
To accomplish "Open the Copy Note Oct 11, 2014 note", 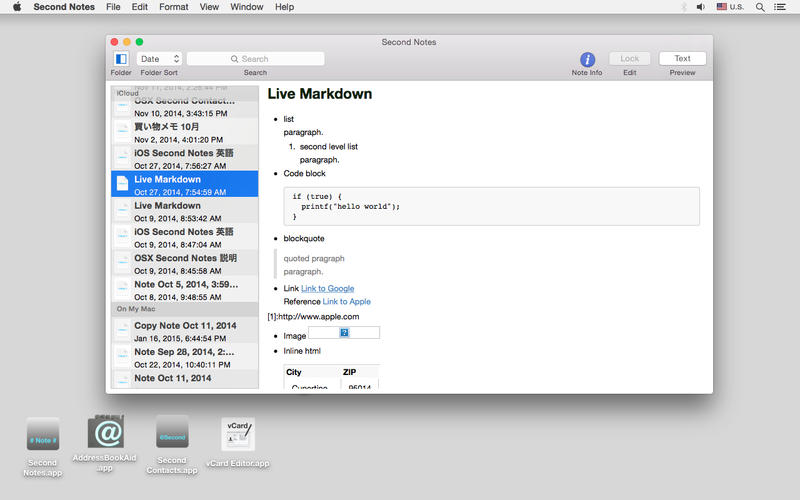I will point(185,331).
